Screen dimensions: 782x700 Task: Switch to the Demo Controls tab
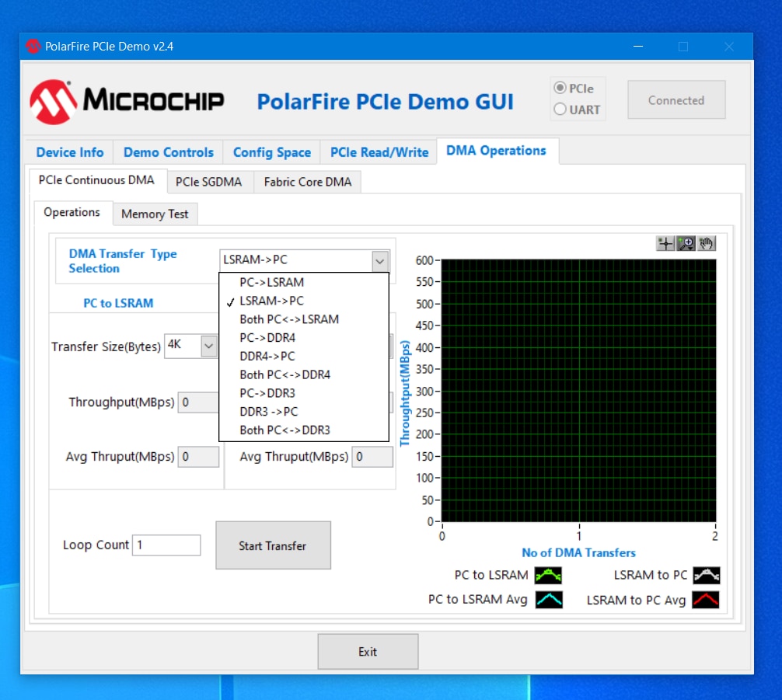point(169,152)
